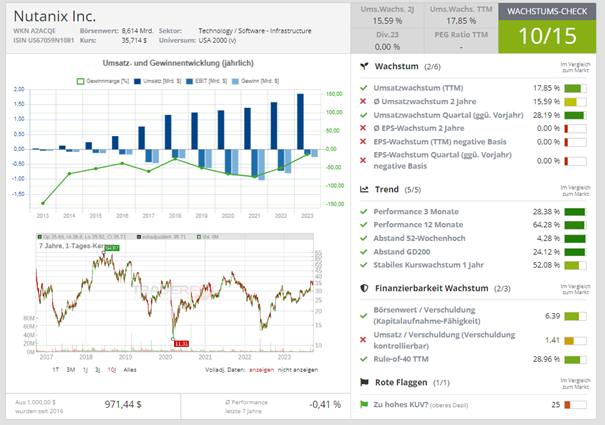
Task: Click checkmark beside Performance 12 Monate
Action: pos(363,225)
